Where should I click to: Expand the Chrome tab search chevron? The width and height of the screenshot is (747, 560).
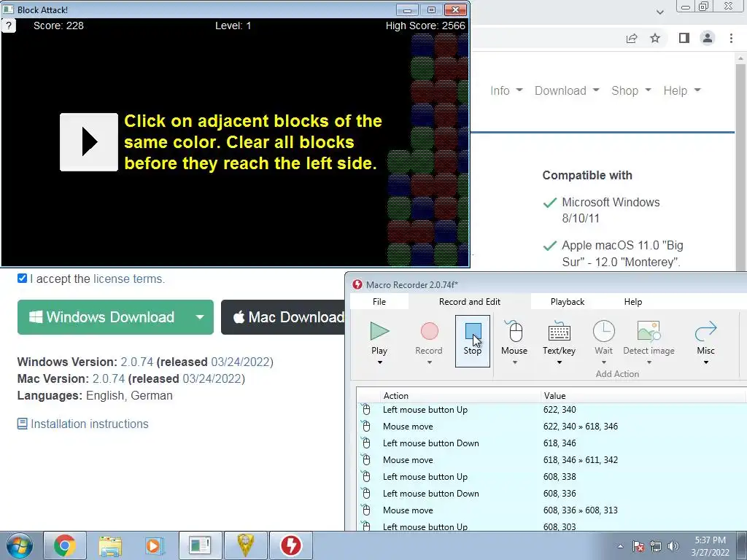click(x=659, y=12)
